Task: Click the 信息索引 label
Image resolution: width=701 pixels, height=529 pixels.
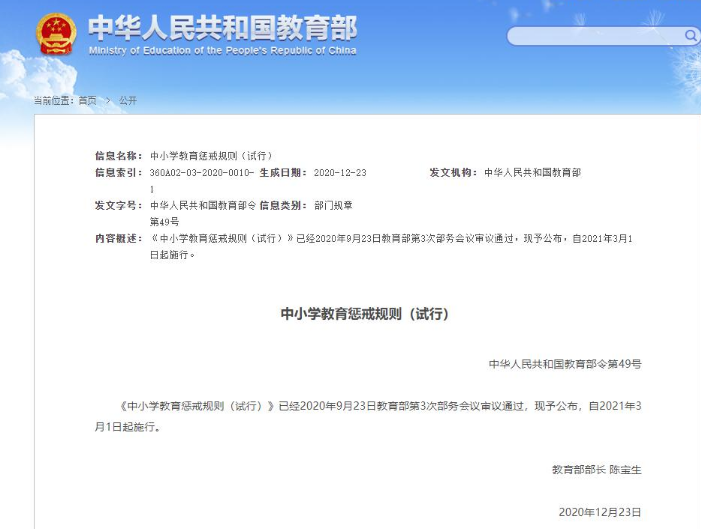Action: (118, 173)
